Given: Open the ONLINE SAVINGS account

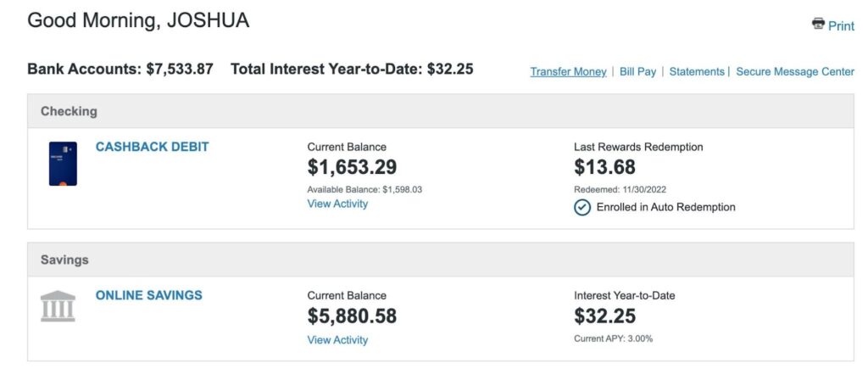Looking at the screenshot, I should 148,295.
